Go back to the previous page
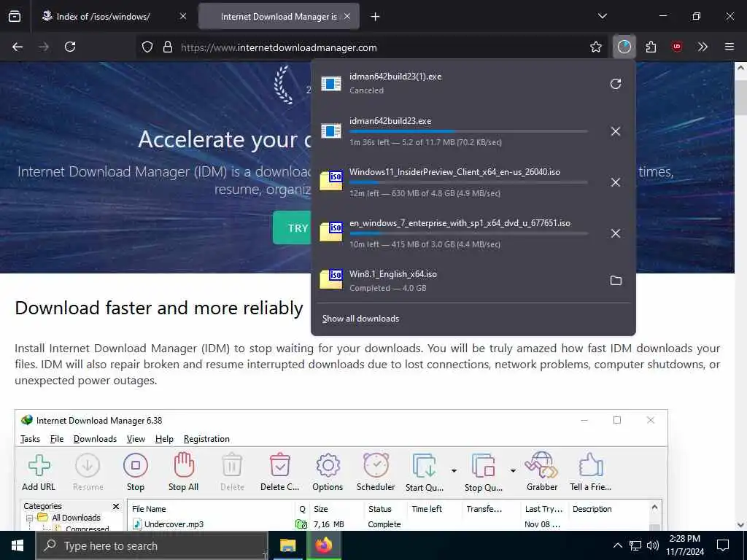Screen dimensions: 747x560 click(18, 47)
